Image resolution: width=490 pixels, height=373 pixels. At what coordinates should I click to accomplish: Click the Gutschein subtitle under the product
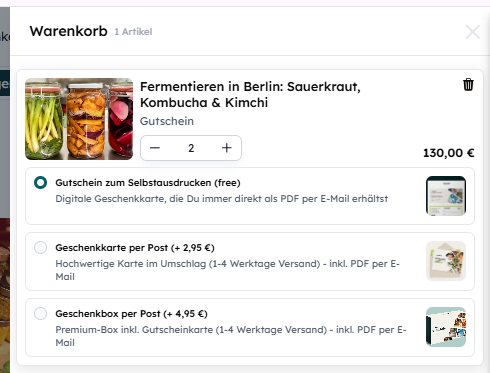(x=167, y=121)
